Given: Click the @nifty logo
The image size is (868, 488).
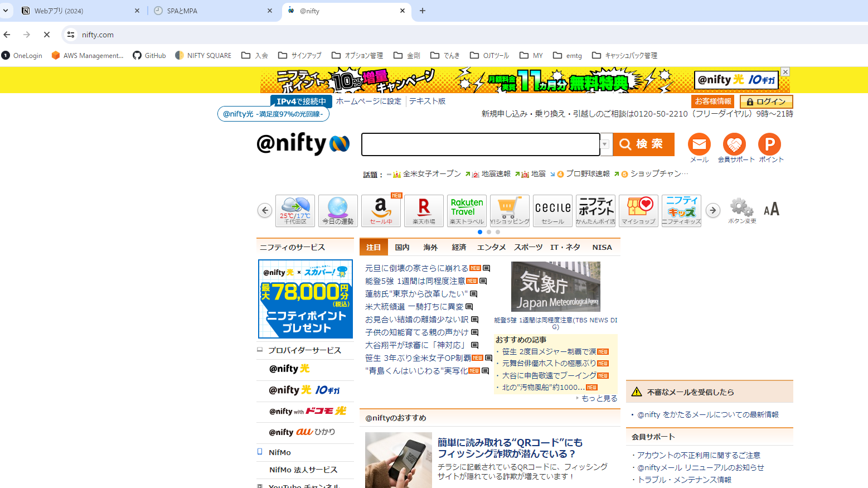Looking at the screenshot, I should pos(303,144).
